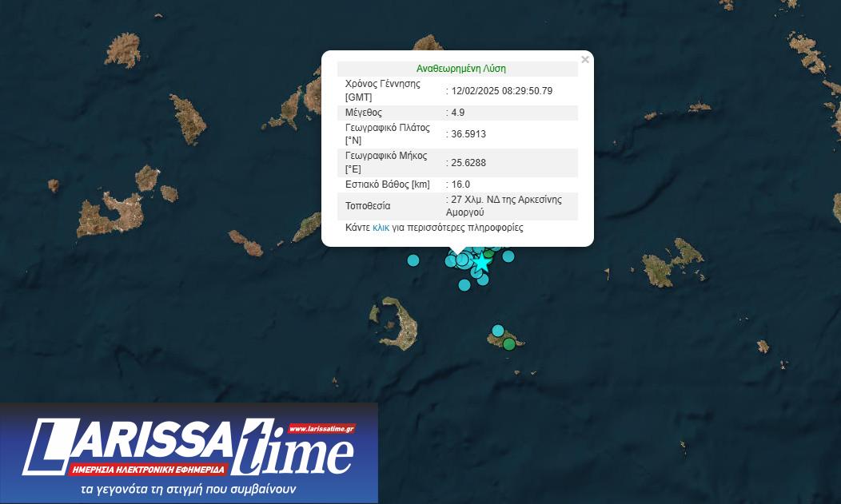This screenshot has height=504, width=841.
Task: Open the www.larissatime.gr web address
Action: (x=321, y=429)
